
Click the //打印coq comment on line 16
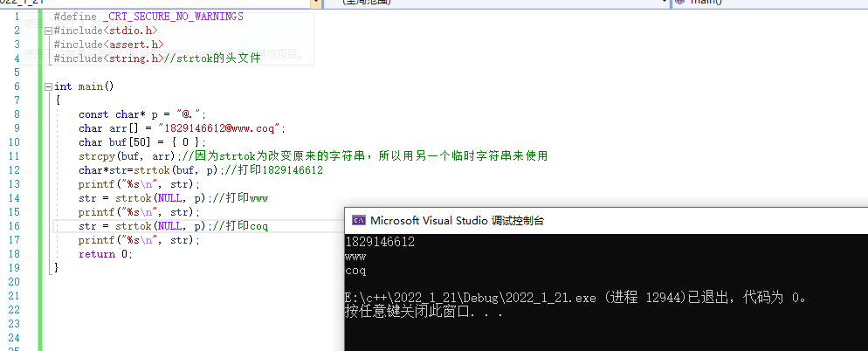238,226
